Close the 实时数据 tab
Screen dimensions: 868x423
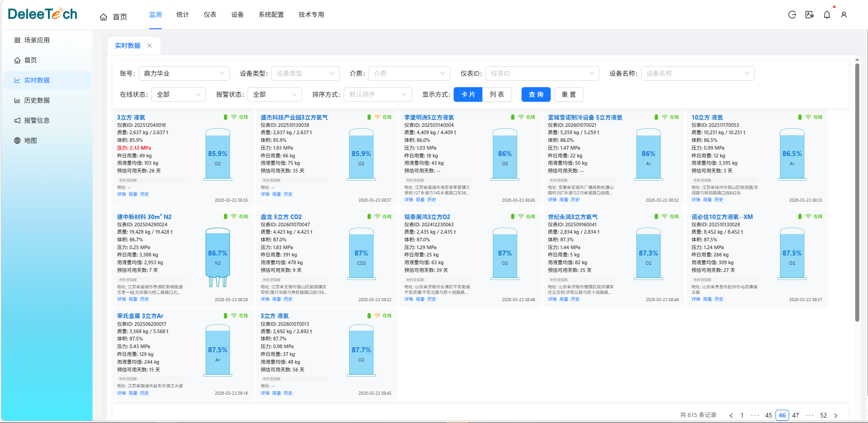[x=150, y=46]
